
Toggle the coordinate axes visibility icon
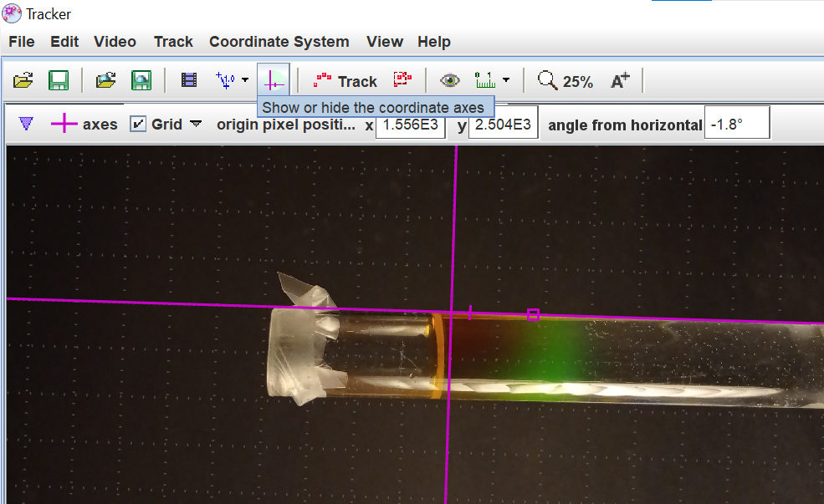[x=274, y=79]
